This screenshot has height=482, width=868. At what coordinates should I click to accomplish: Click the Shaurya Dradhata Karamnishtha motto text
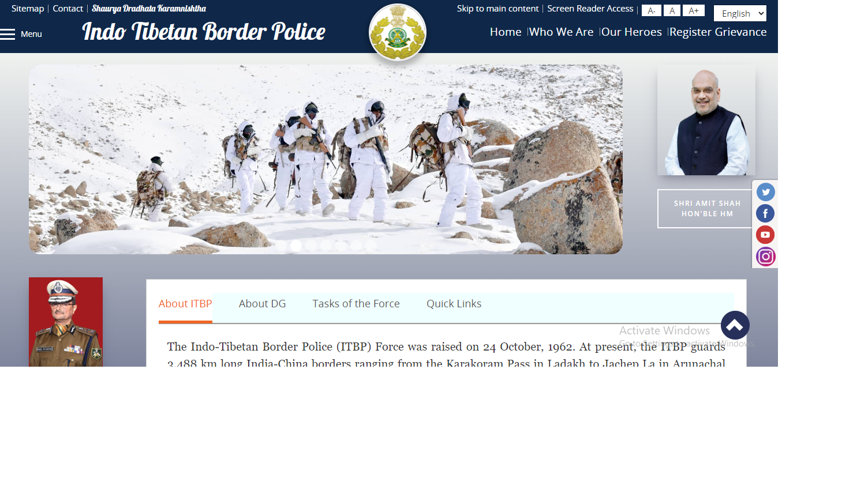pyautogui.click(x=149, y=9)
